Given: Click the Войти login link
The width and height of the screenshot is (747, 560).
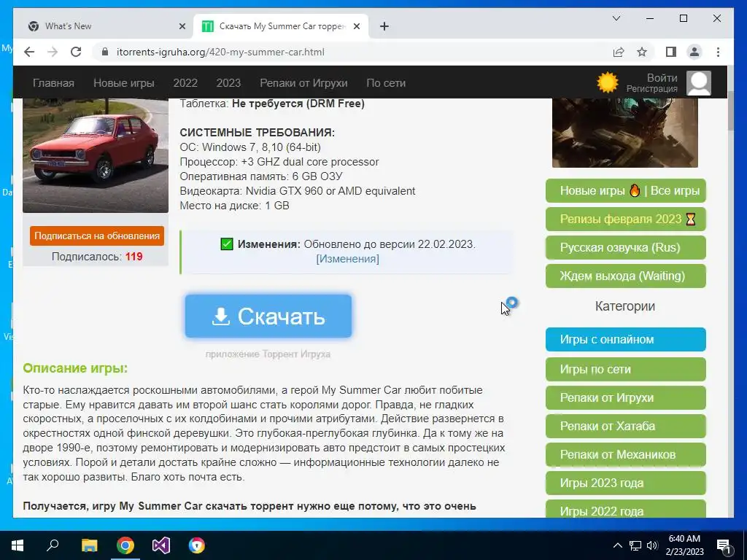Looking at the screenshot, I should 662,77.
